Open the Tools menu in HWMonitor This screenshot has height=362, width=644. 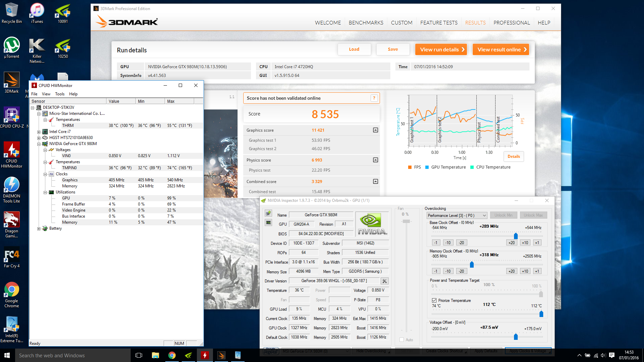point(60,94)
